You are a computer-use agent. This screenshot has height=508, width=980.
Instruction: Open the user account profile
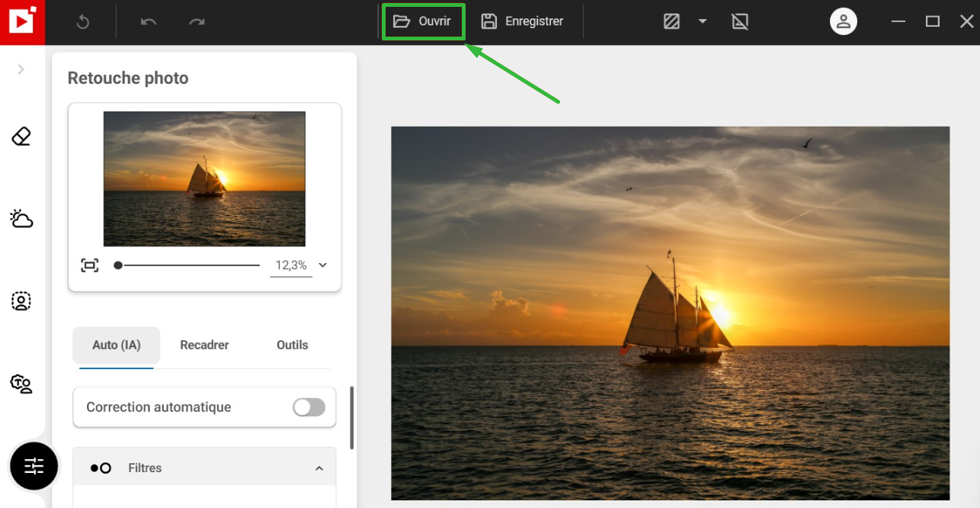[x=844, y=21]
